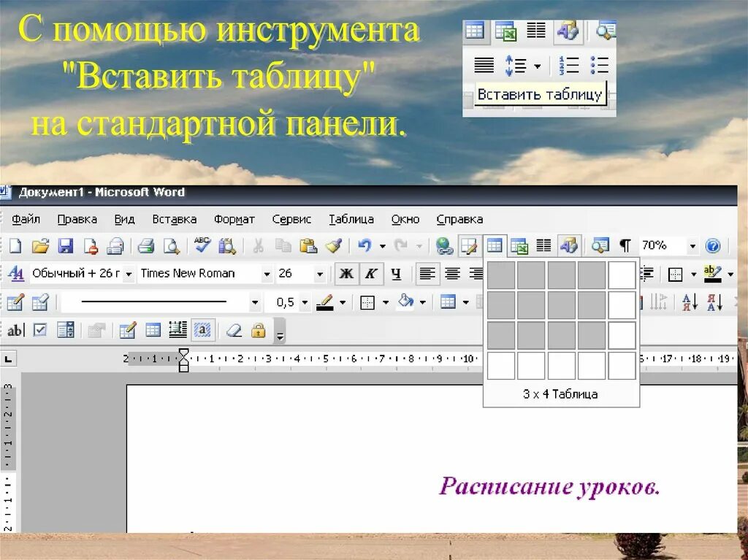Click the tab-stop selector at the ruler's left

[x=8, y=358]
